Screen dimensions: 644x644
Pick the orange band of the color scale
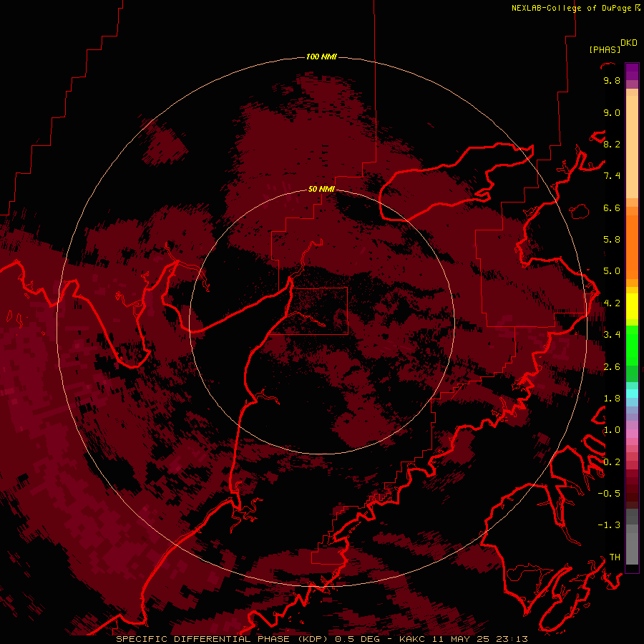632,246
